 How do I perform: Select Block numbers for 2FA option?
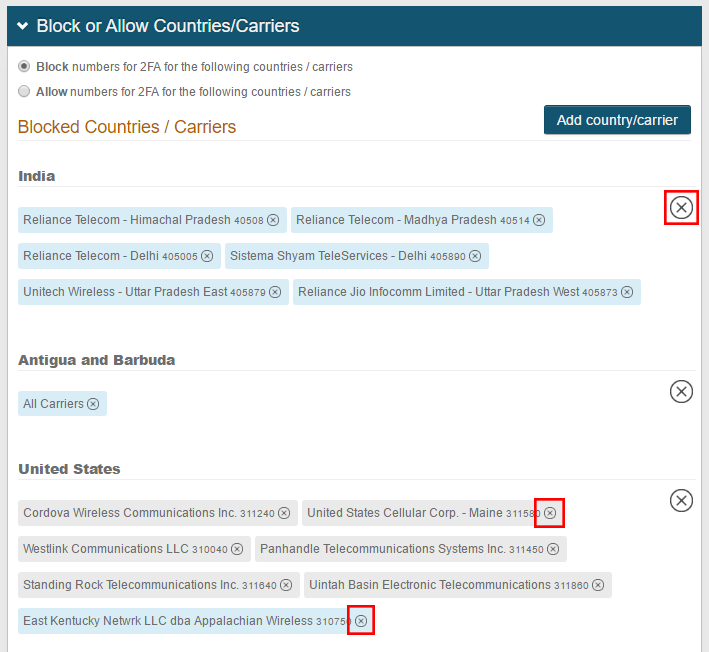coord(24,67)
